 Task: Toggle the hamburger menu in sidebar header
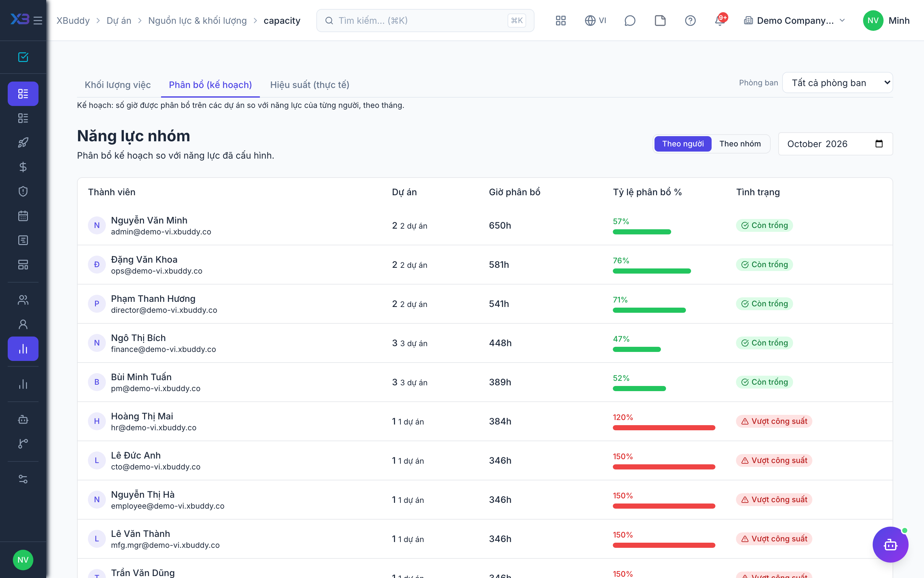click(x=38, y=20)
